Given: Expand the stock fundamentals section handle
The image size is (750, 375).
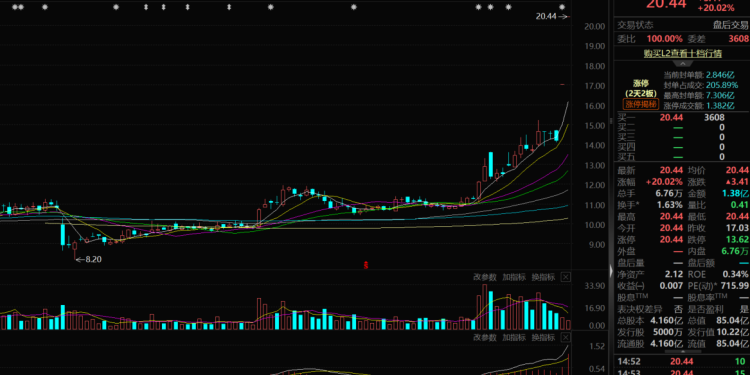Looking at the screenshot, I should (x=611, y=121).
